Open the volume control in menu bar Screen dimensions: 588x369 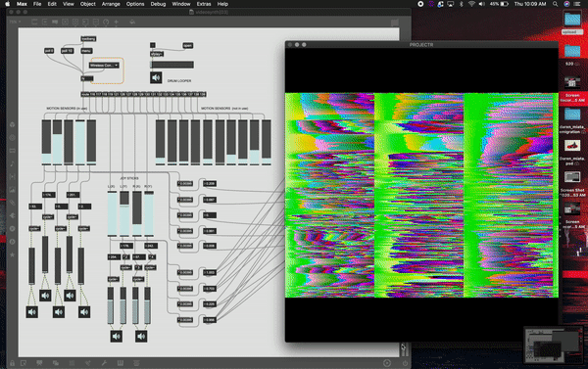click(x=481, y=4)
